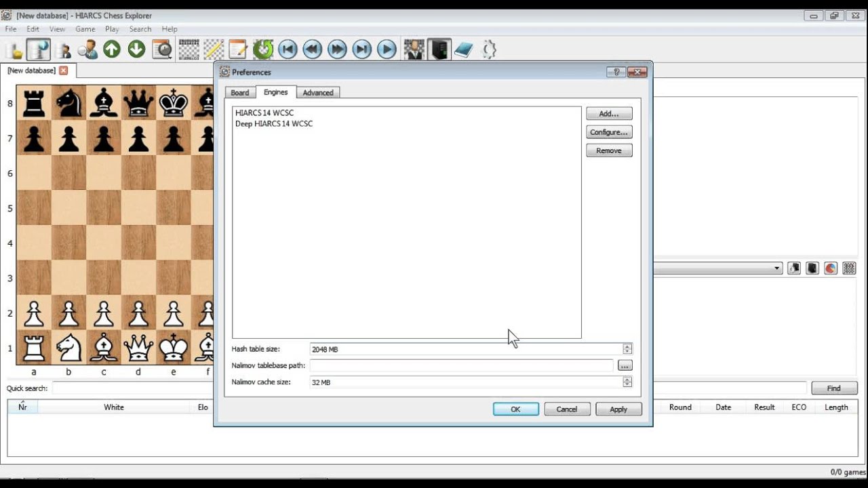Screen dimensions: 868x488
Task: Click the Add... engine button
Action: tap(609, 114)
